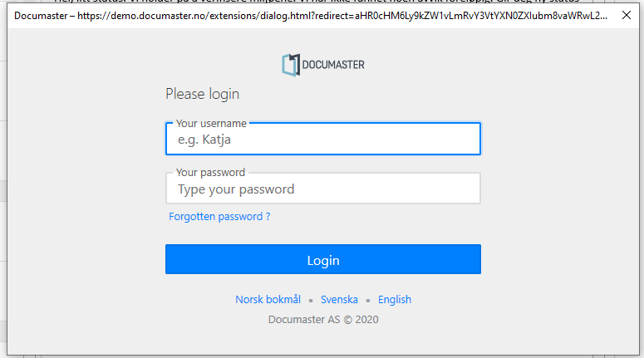Click the Your password floating label
Image resolution: width=644 pixels, height=358 pixels.
coord(210,173)
